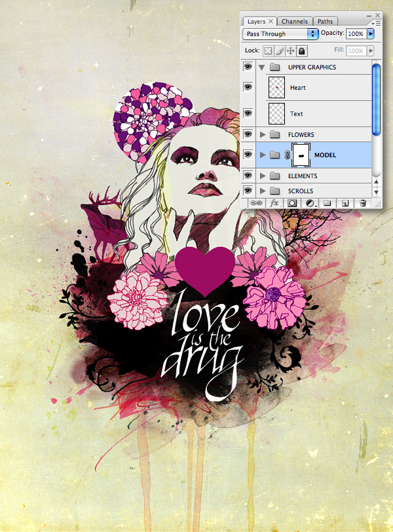
Task: Add layer mask button
Action: (292, 203)
